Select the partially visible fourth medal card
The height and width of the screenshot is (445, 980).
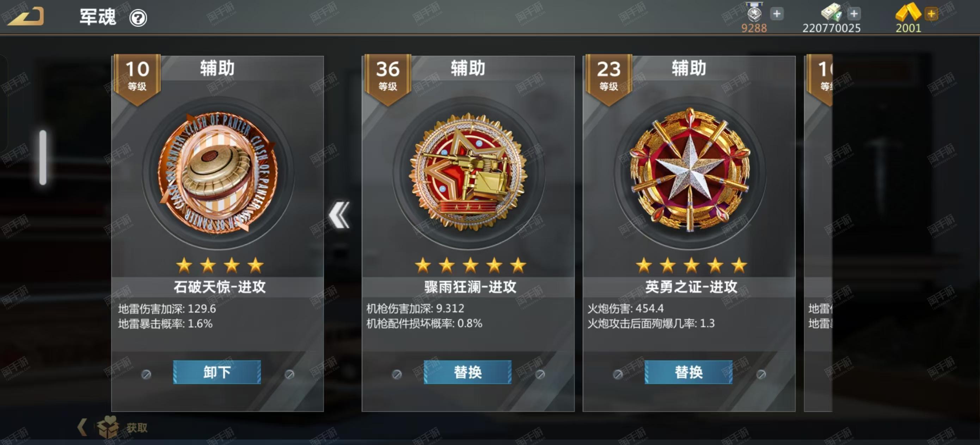tap(818, 233)
